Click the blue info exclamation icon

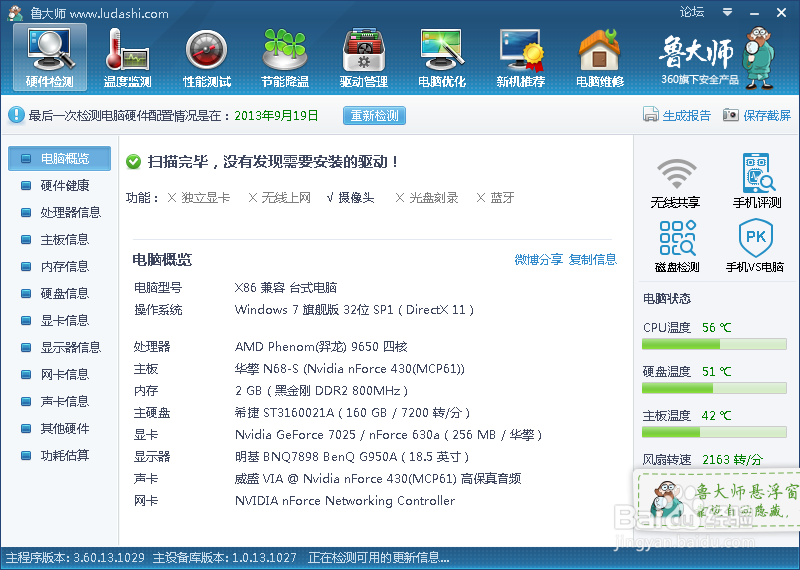(x=16, y=114)
